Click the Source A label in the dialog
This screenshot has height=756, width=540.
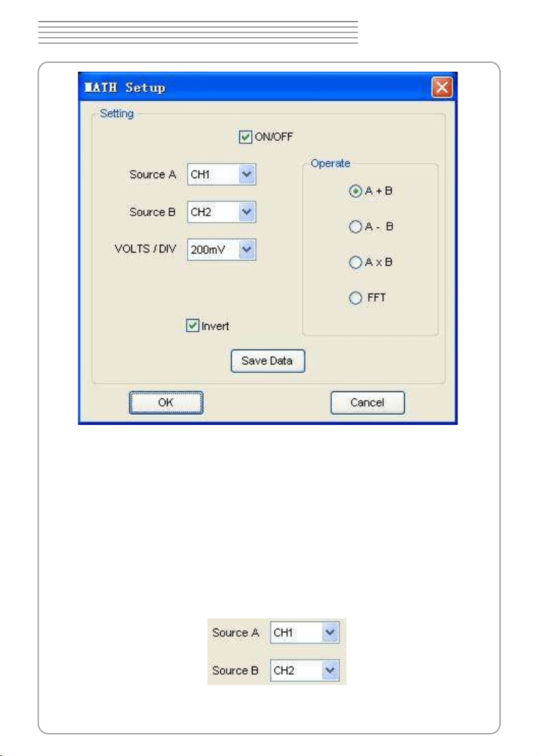click(x=152, y=174)
